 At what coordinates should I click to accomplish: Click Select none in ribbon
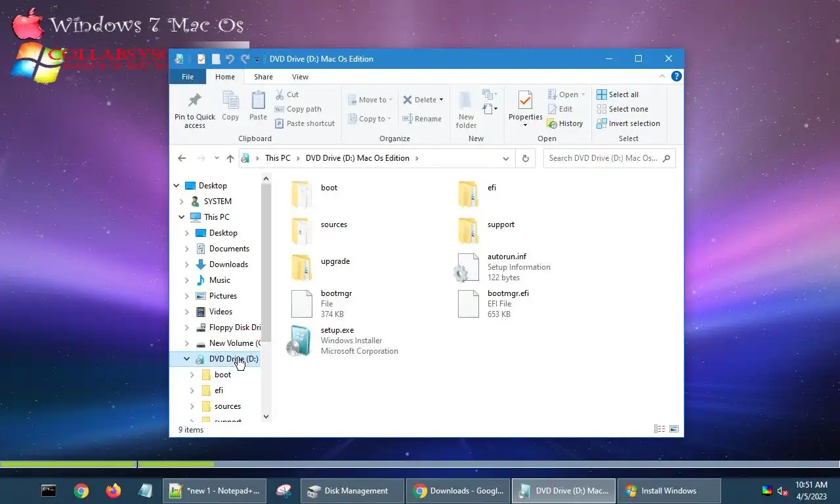(x=622, y=109)
